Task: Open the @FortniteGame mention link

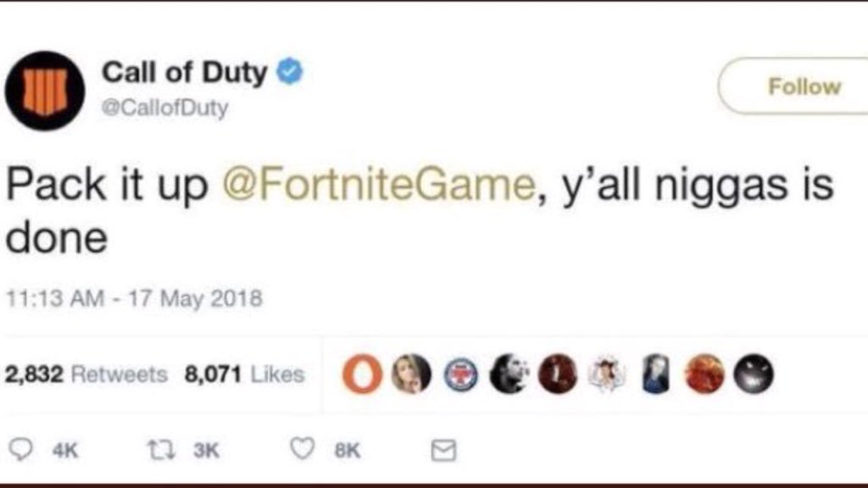Action: [x=379, y=184]
